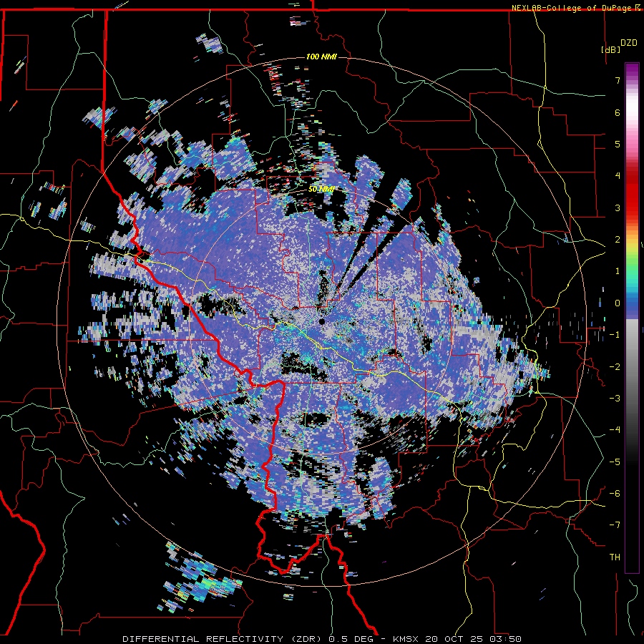The width and height of the screenshot is (644, 644).
Task: Click the 6 value on color scale
Action: coord(618,112)
